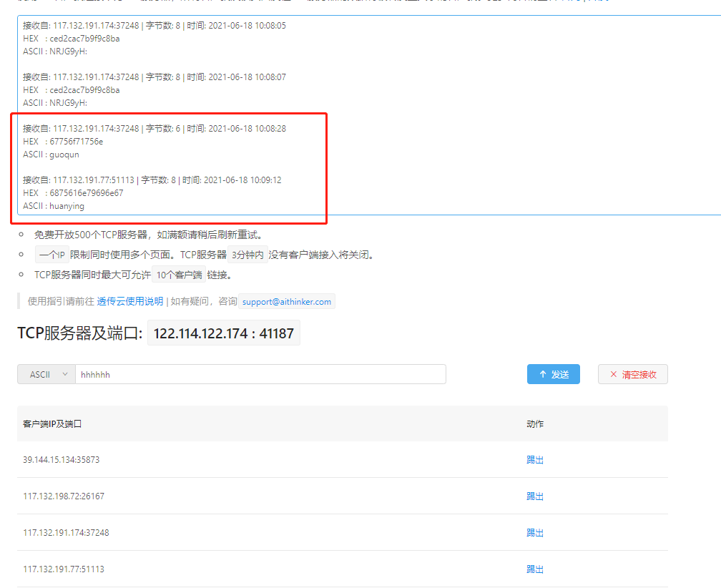Click the 免费开放500个TCP服务器 notice line
The image size is (721, 588).
[148, 235]
